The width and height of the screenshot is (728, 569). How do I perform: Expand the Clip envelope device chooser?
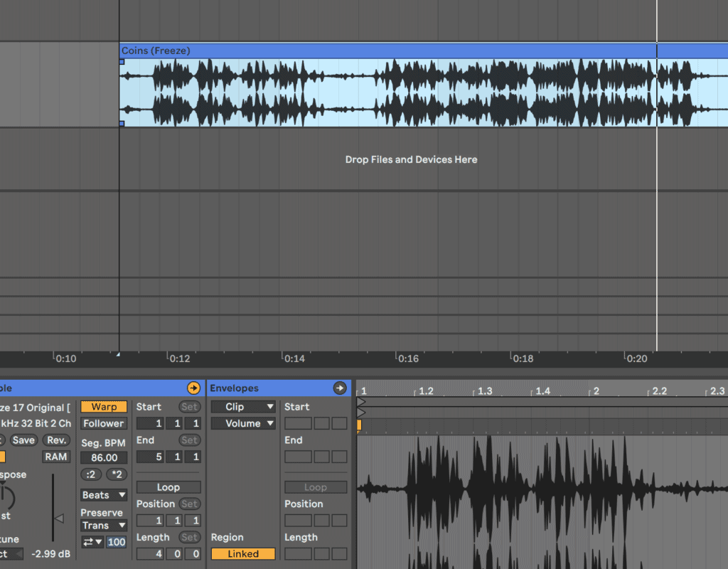pyautogui.click(x=242, y=407)
